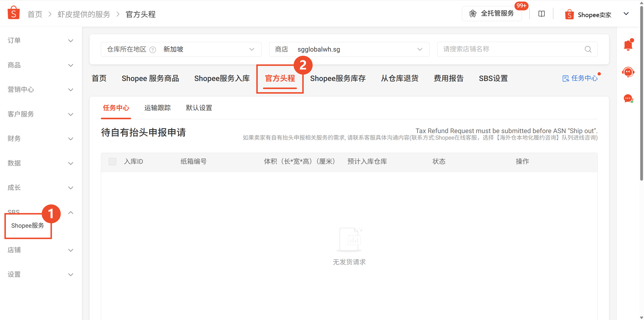Switch to the Shopee 服务商品 tab

(150, 78)
